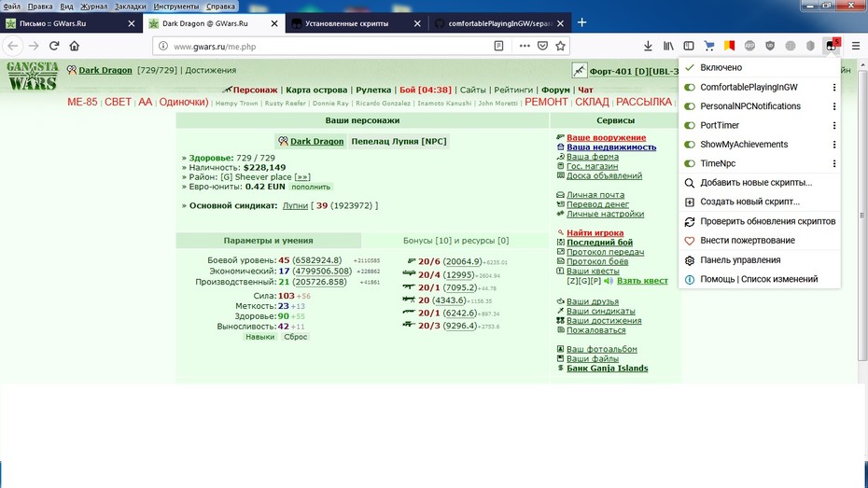Click the Взять квест link
The image size is (868, 488).
pyautogui.click(x=643, y=281)
